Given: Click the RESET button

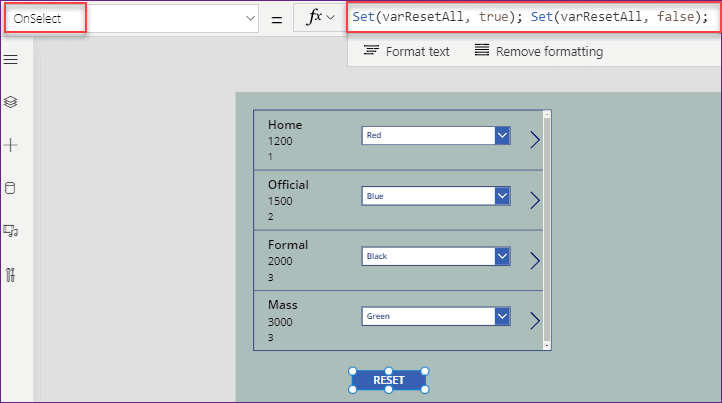Looking at the screenshot, I should point(389,380).
